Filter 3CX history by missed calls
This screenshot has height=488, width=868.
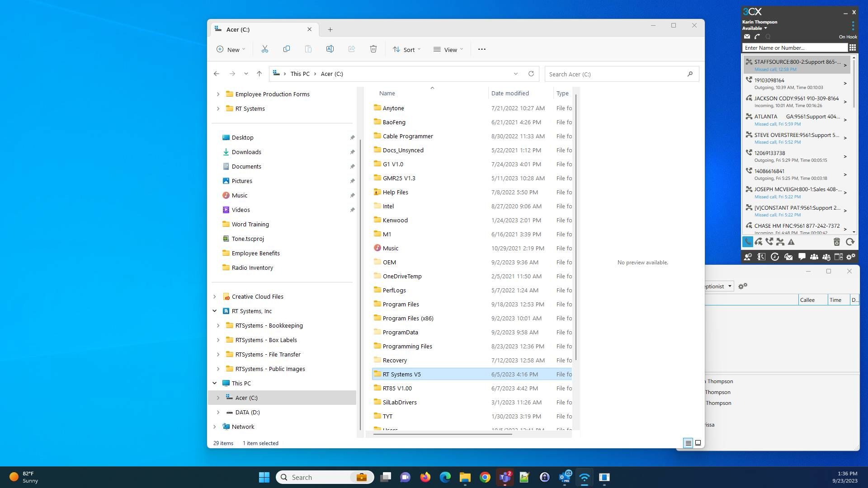click(780, 242)
